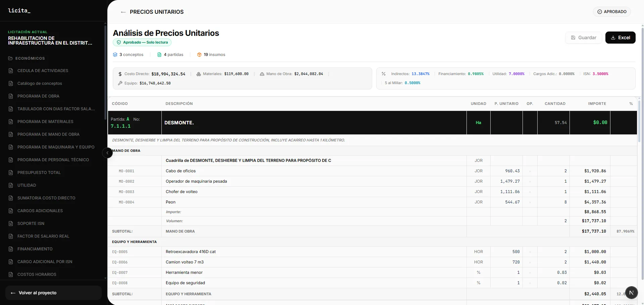Click 5 al Millar value 0.5000%
Viewport: 644px width, 305px height.
pos(412,83)
